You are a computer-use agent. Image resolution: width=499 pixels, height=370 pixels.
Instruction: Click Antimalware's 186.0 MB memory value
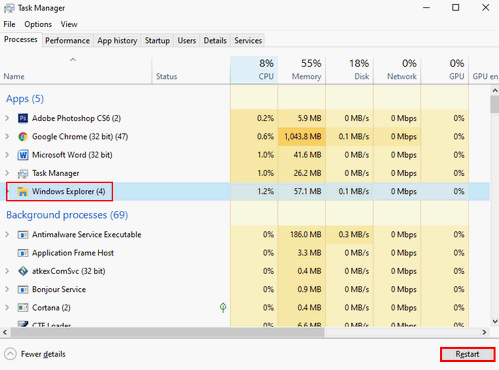tap(306, 235)
